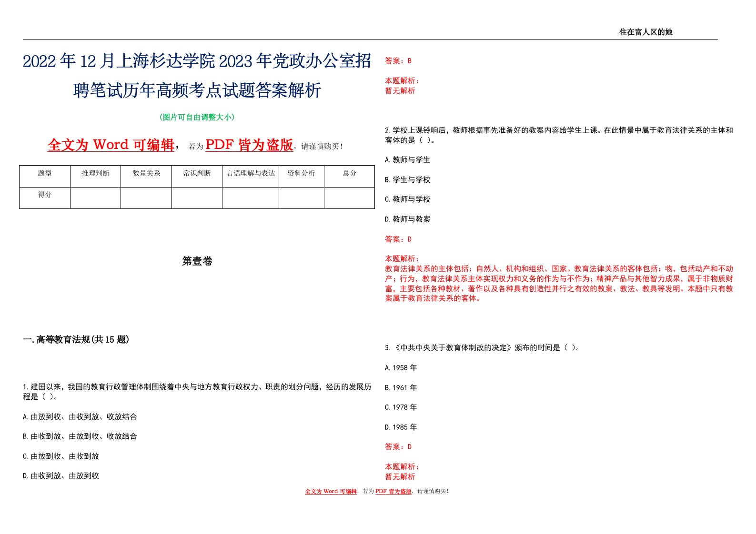This screenshot has height=534, width=756.
Task: Click footer text 请谨慎购买！
Action: (433, 491)
